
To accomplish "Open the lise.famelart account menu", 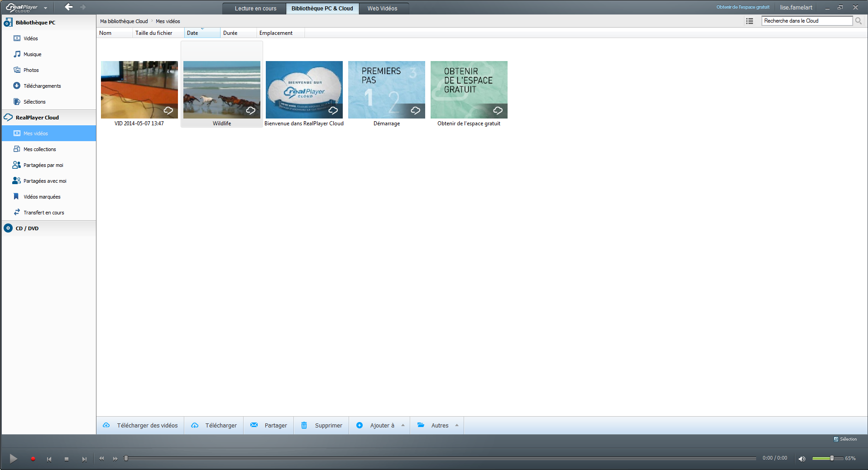I will pyautogui.click(x=796, y=7).
